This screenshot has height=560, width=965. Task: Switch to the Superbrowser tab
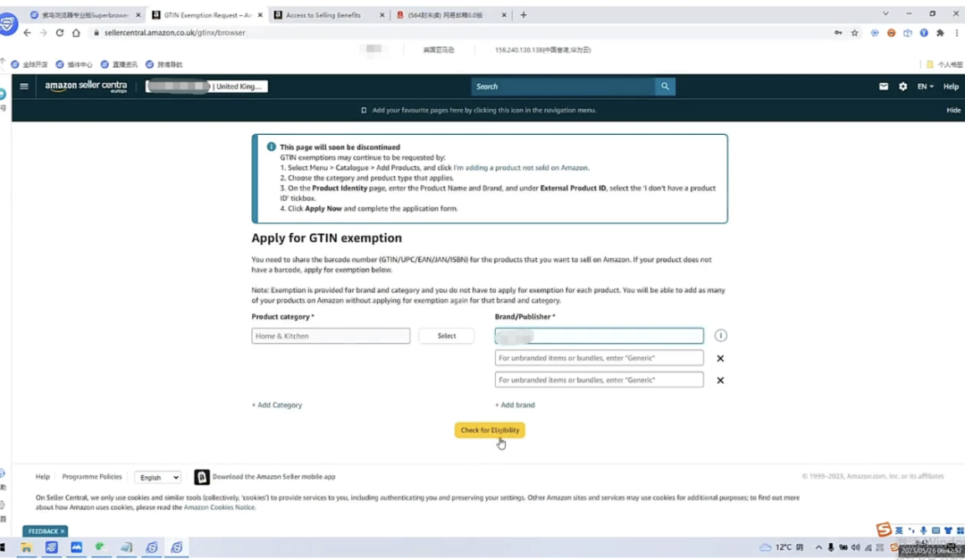84,15
